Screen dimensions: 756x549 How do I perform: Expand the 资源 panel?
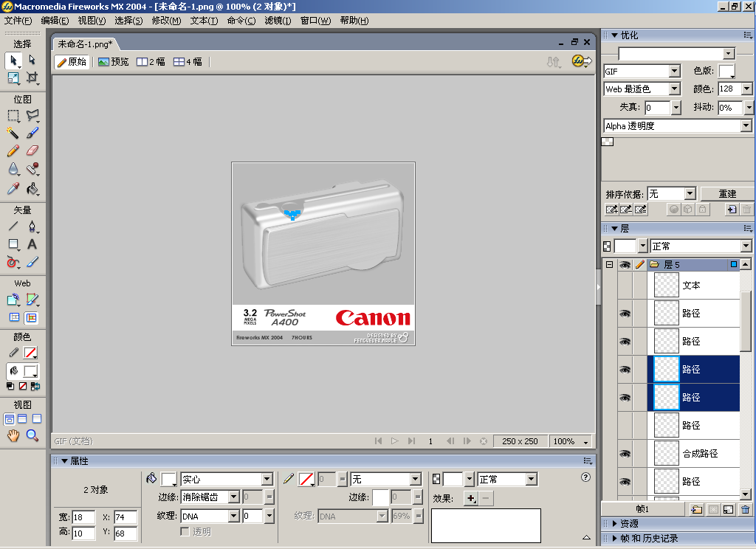point(614,523)
